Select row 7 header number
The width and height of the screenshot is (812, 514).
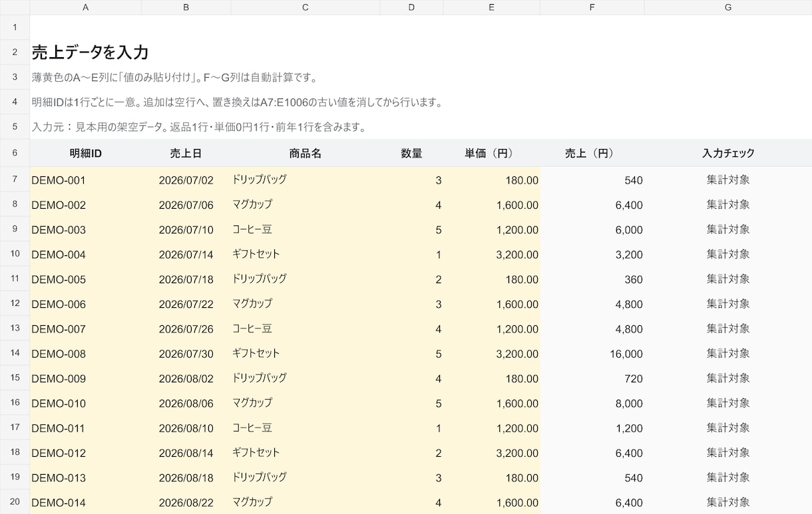point(15,180)
